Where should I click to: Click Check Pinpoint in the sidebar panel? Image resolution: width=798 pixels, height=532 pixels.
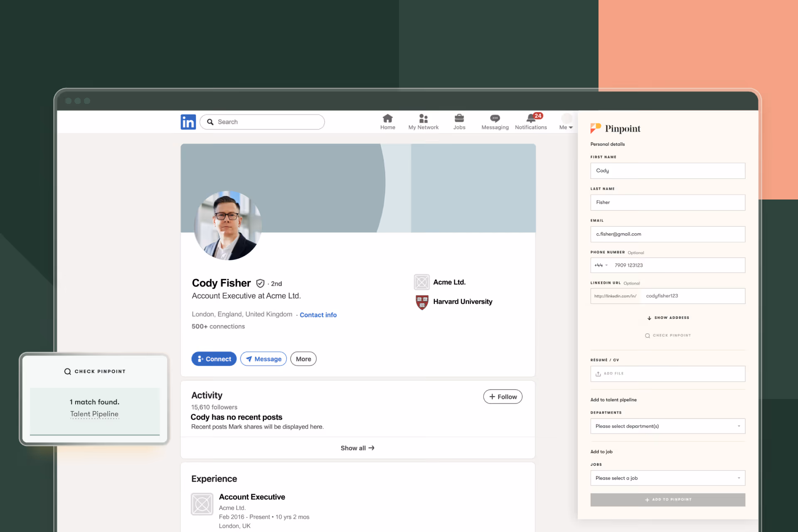coord(668,335)
